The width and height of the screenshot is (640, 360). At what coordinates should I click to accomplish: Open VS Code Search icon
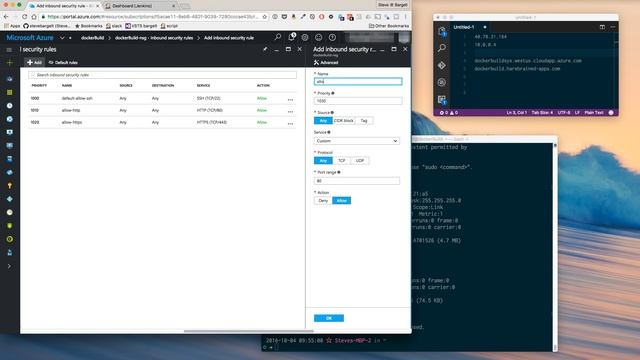tap(442, 48)
